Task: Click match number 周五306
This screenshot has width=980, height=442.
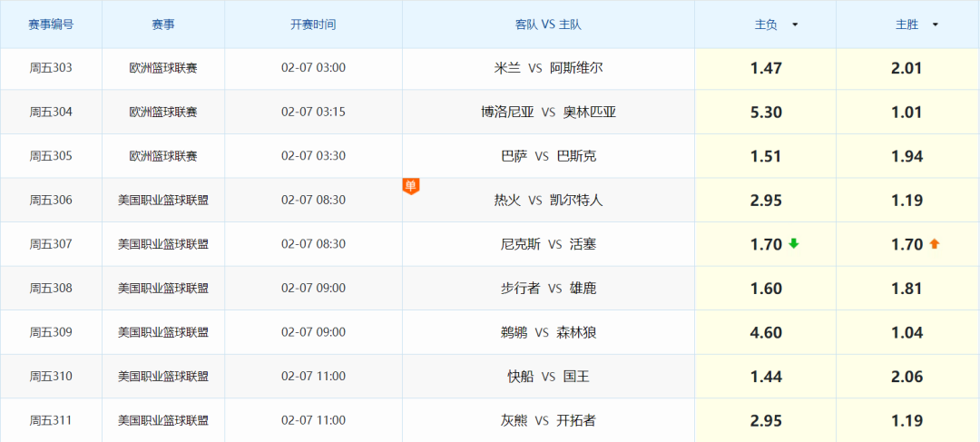Action: (x=51, y=201)
